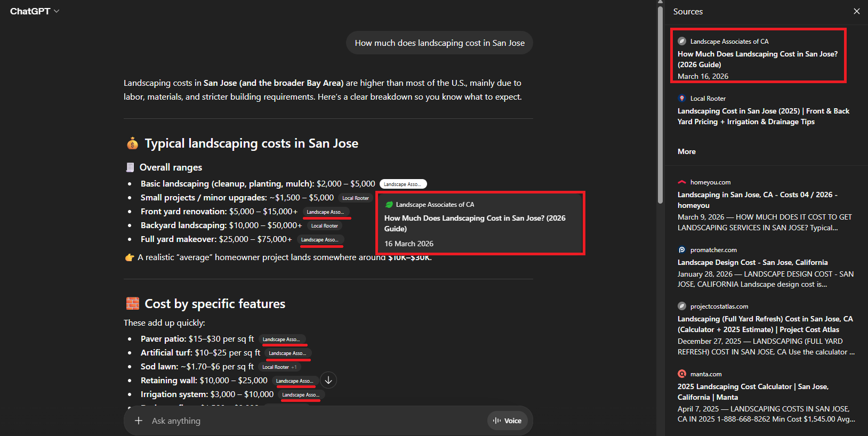
Task: Click the scroll-to-bottom arrow button
Action: pyautogui.click(x=328, y=380)
